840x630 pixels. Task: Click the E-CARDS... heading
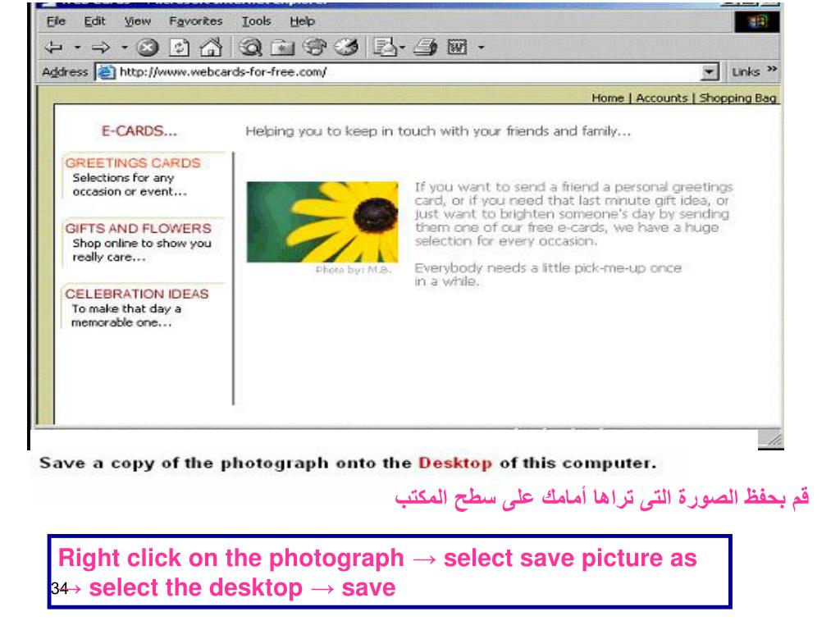pyautogui.click(x=139, y=130)
